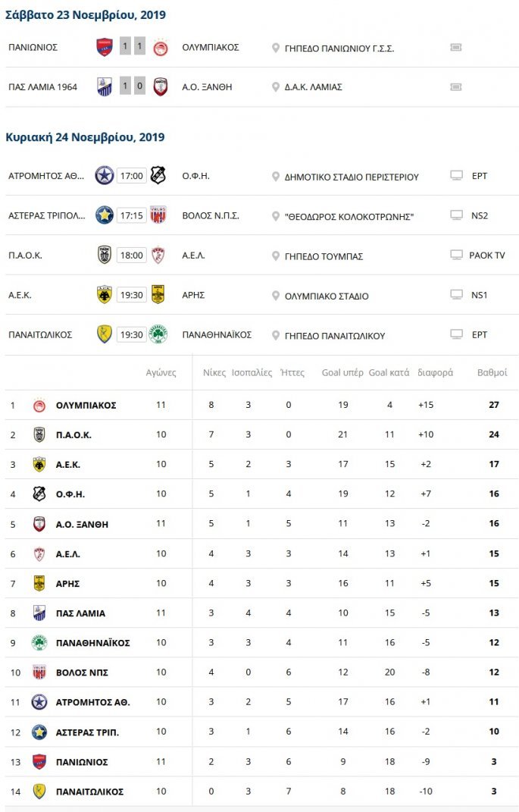The image size is (519, 812).
Task: Click the TV icon in the ΠΑΣ ΛΑΜΙΑ row
Action: (x=455, y=86)
